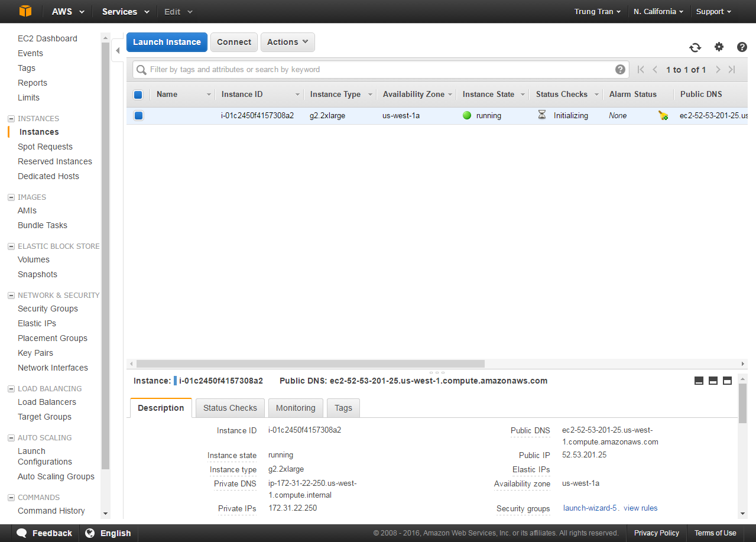Switch to the Description tab
The width and height of the screenshot is (756, 542).
pos(161,408)
